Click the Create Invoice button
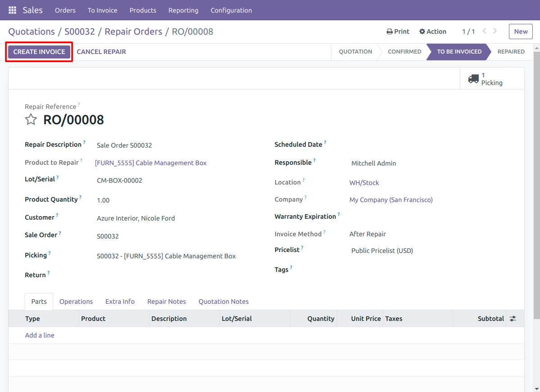Image resolution: width=540 pixels, height=392 pixels. coord(39,52)
